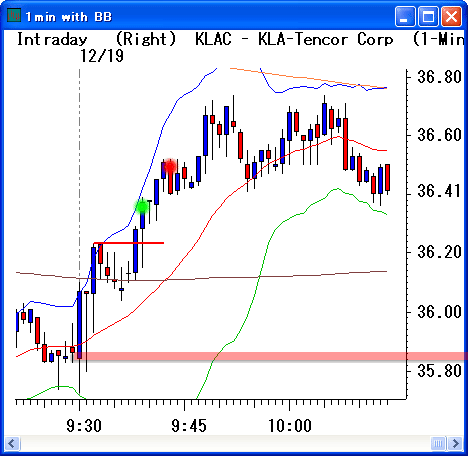Screen dimensions: 468x456
Task: Click the 12/19 date label
Action: tap(102, 56)
